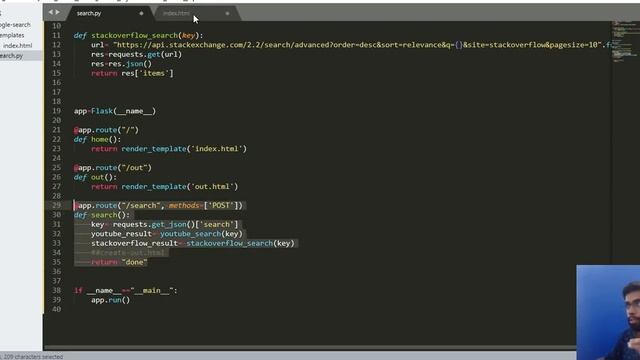Select search.py in the sidebar
This screenshot has width=640, height=360.
[x=11, y=56]
